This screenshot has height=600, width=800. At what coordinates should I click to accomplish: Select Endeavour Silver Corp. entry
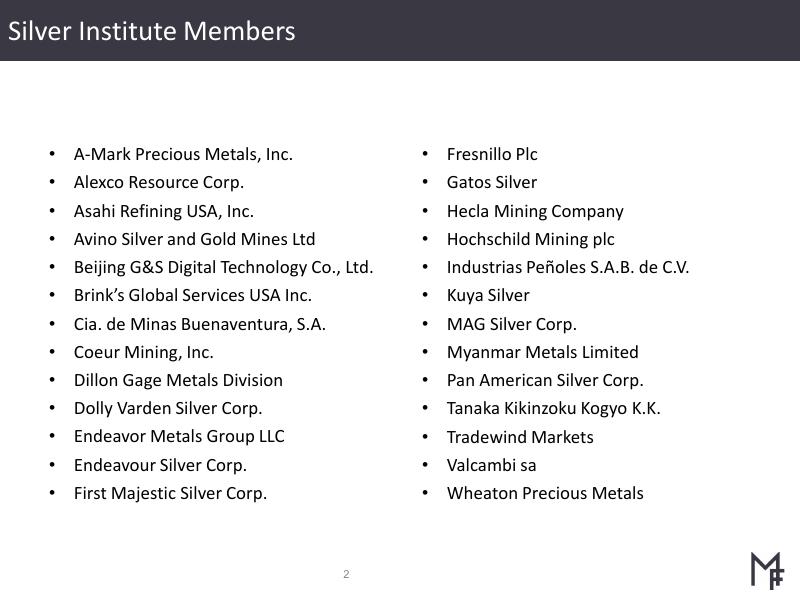tap(160, 465)
